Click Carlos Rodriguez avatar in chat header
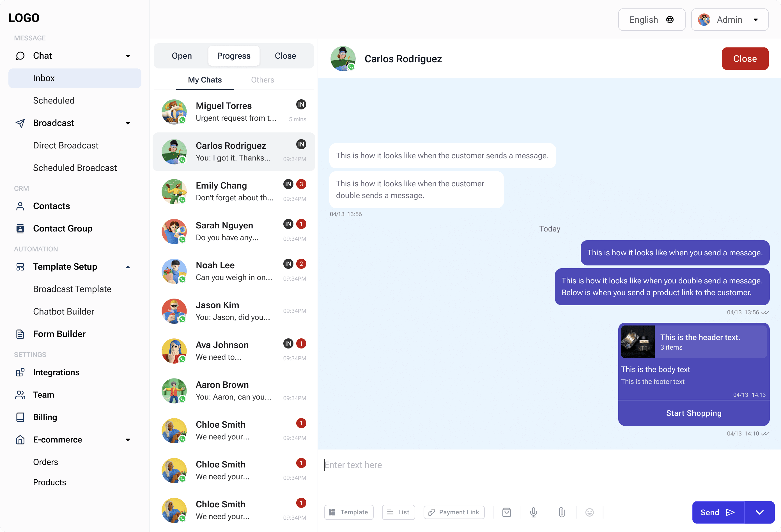Image resolution: width=781 pixels, height=532 pixels. tap(343, 59)
